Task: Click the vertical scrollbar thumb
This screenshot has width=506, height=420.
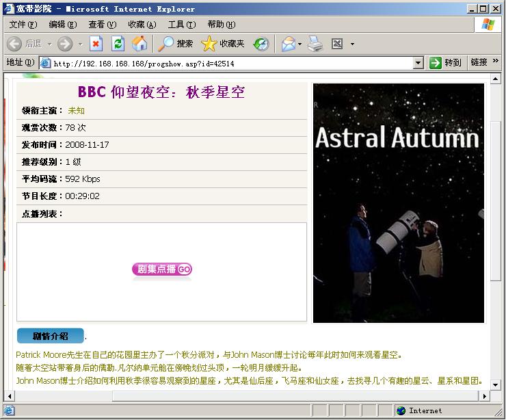Action: (495, 201)
